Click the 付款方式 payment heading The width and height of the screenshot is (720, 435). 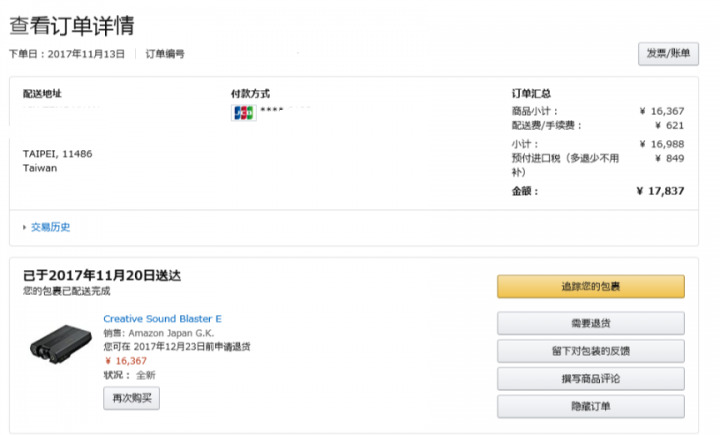250,93
